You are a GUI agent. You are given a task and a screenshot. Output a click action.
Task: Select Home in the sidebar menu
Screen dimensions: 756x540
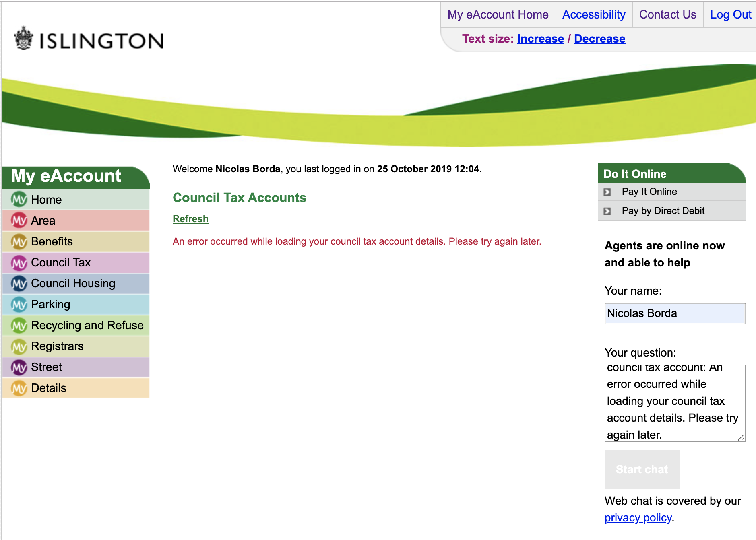(x=76, y=199)
